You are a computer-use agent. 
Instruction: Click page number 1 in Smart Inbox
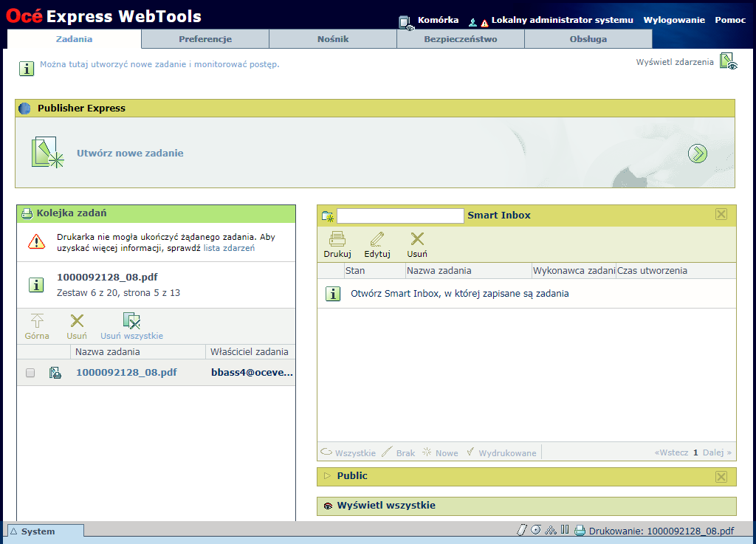point(695,452)
